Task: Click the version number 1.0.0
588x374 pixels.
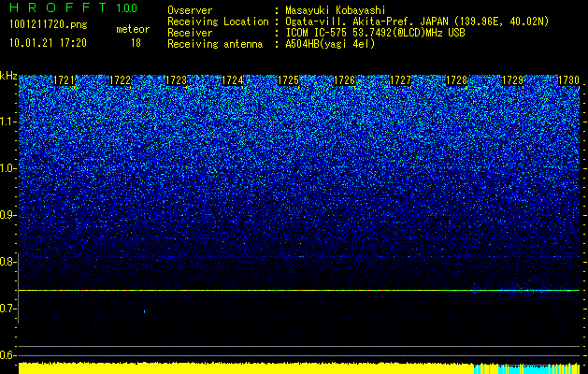Action: point(127,7)
